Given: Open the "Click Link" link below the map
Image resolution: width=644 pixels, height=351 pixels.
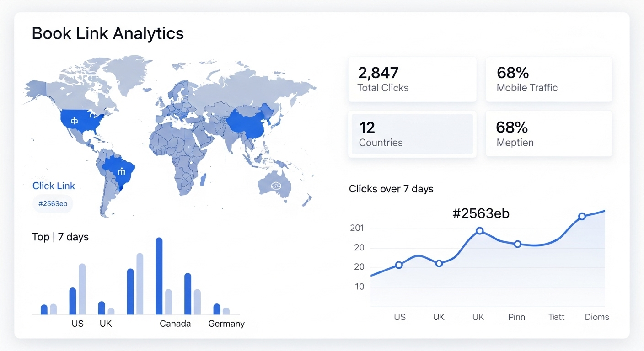Looking at the screenshot, I should click(x=54, y=186).
